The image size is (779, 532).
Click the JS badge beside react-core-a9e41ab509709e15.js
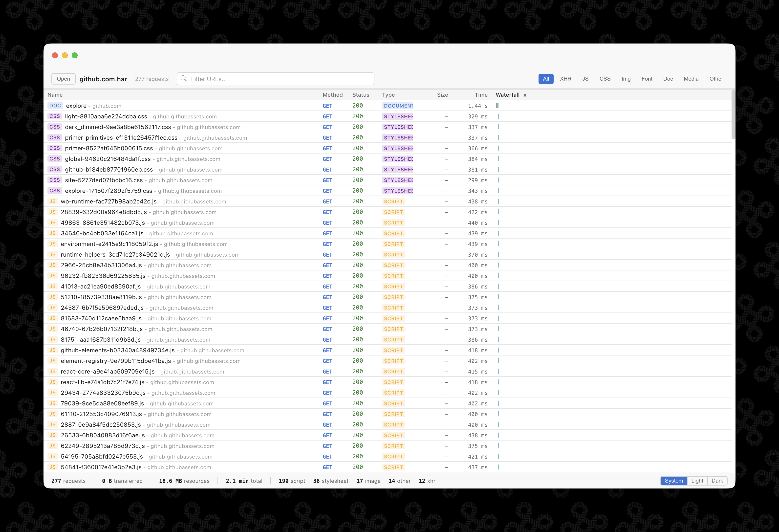53,371
